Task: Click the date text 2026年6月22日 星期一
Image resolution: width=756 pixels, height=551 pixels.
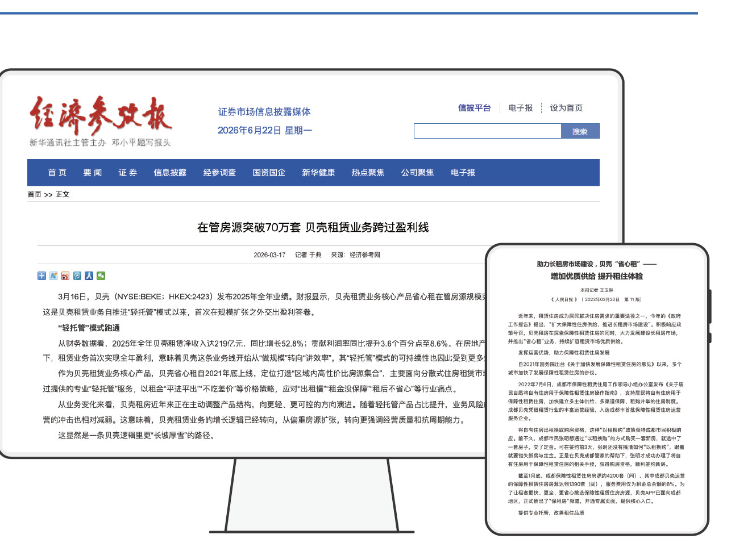Action: pyautogui.click(x=265, y=131)
